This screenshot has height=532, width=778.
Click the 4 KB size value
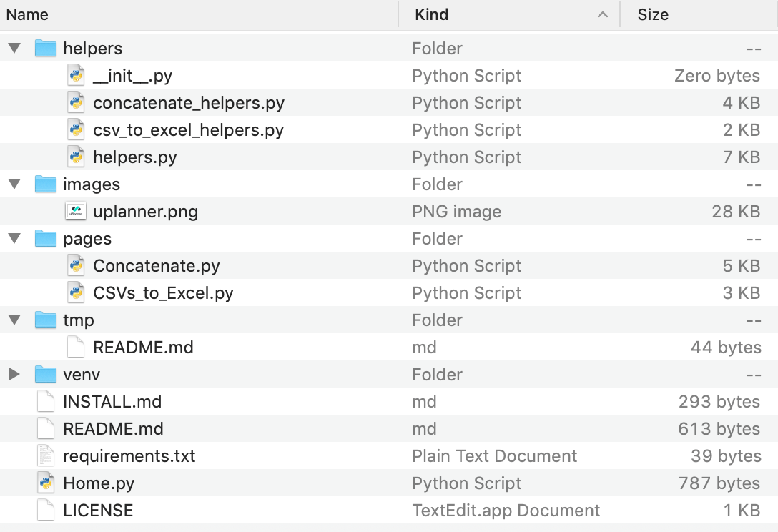742,103
